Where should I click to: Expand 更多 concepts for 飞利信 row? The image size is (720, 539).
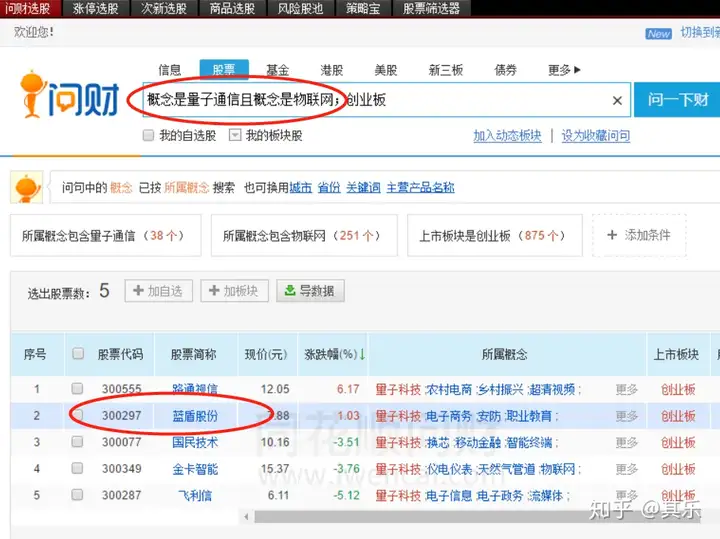[x=627, y=495]
